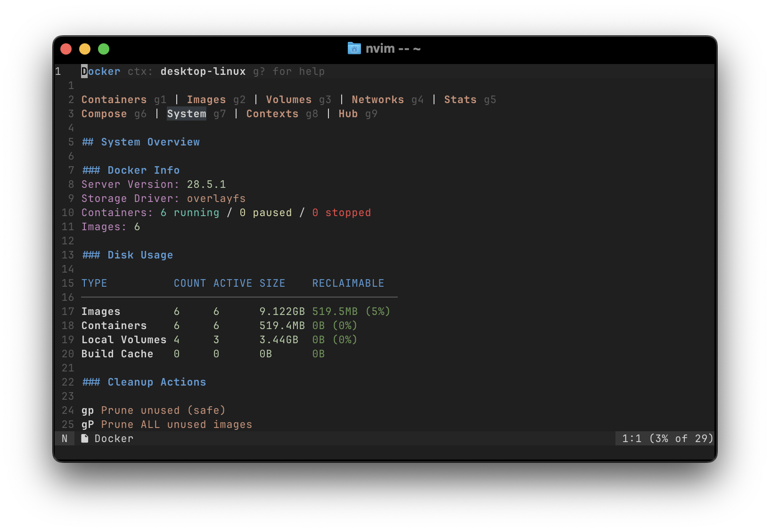
Task: Click the file icon beside Docker in statusline
Action: point(85,438)
